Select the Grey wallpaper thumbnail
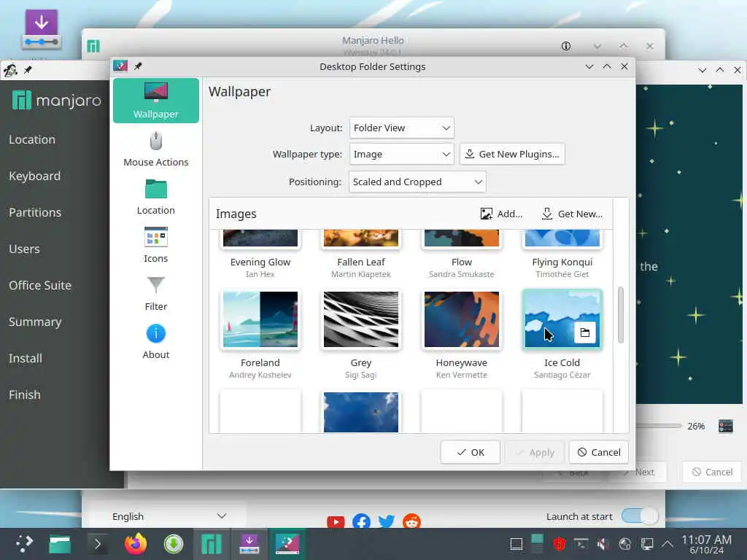The image size is (747, 560). click(361, 319)
